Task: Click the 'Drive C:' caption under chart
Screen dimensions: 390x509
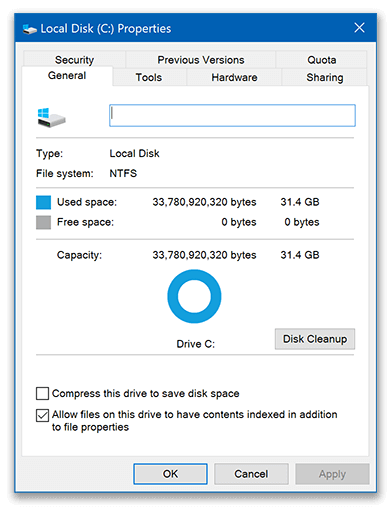Action: tap(196, 344)
